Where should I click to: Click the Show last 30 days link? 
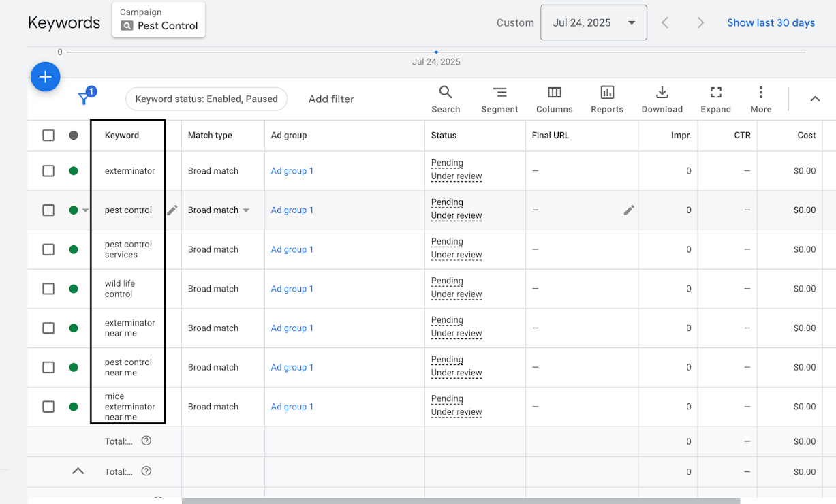coord(771,22)
